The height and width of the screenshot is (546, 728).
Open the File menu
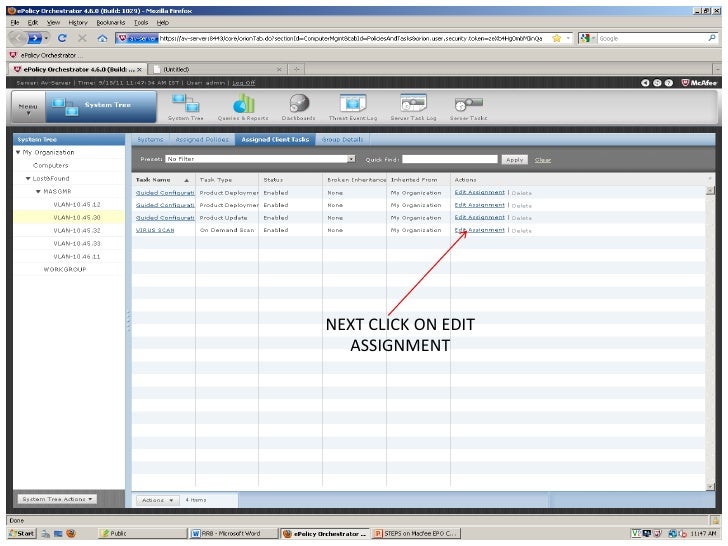(x=15, y=22)
